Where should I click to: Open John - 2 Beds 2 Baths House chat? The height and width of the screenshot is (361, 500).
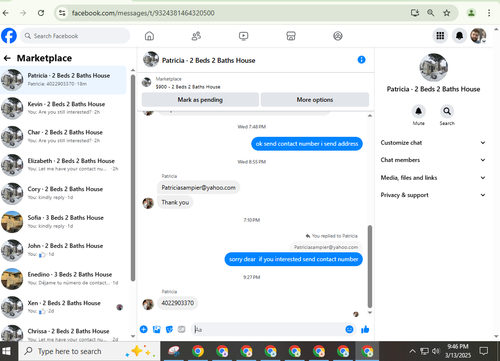point(64,250)
